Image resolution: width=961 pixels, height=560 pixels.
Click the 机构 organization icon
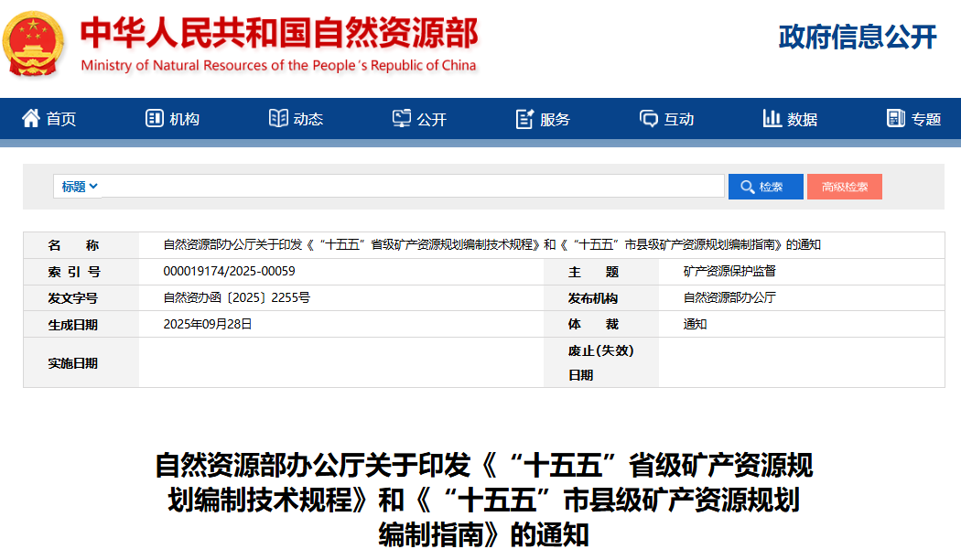coord(154,118)
